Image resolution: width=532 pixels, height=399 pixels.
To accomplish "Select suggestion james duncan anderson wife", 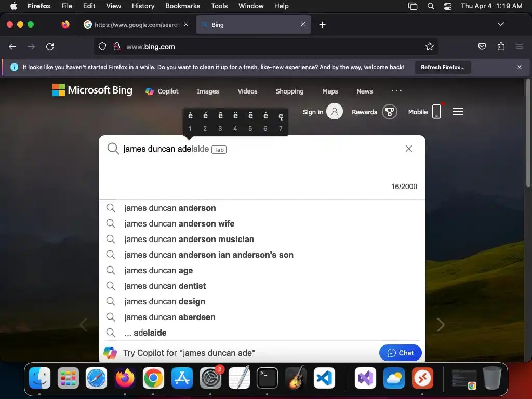I will (x=262, y=223).
